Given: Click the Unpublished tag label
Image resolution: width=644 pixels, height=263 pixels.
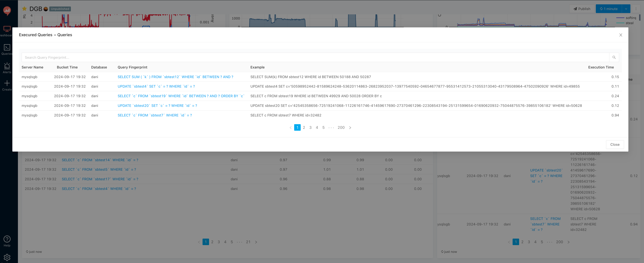Looking at the screenshot, I should tap(60, 9).
